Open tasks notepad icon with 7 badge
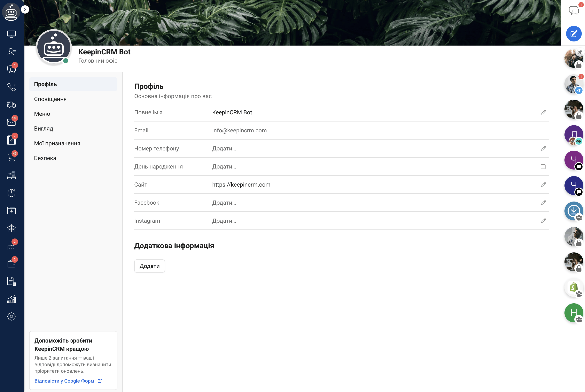585x392 pixels. pyautogui.click(x=11, y=140)
